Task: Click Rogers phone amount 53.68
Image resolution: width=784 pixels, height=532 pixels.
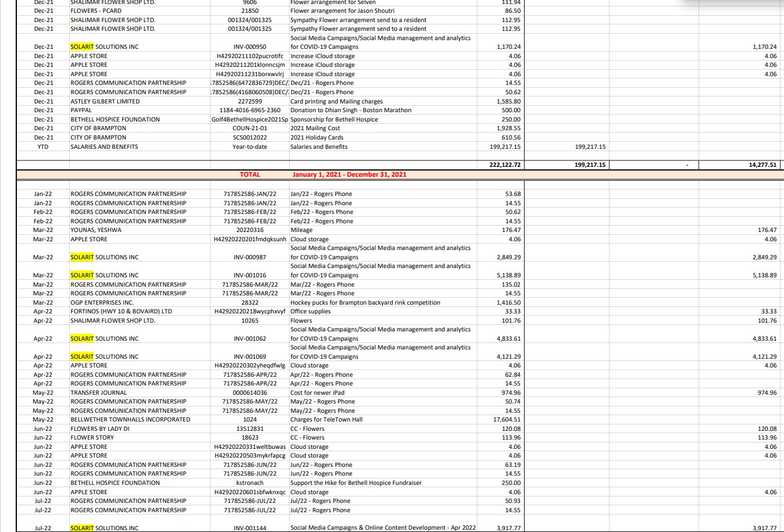Action: (x=513, y=194)
